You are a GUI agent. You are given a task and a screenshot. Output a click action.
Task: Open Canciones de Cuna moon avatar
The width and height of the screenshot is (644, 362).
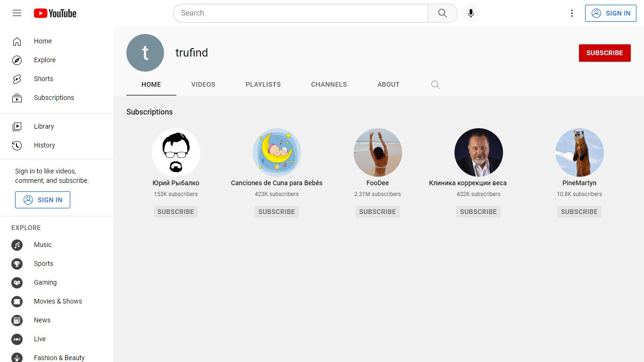point(277,153)
